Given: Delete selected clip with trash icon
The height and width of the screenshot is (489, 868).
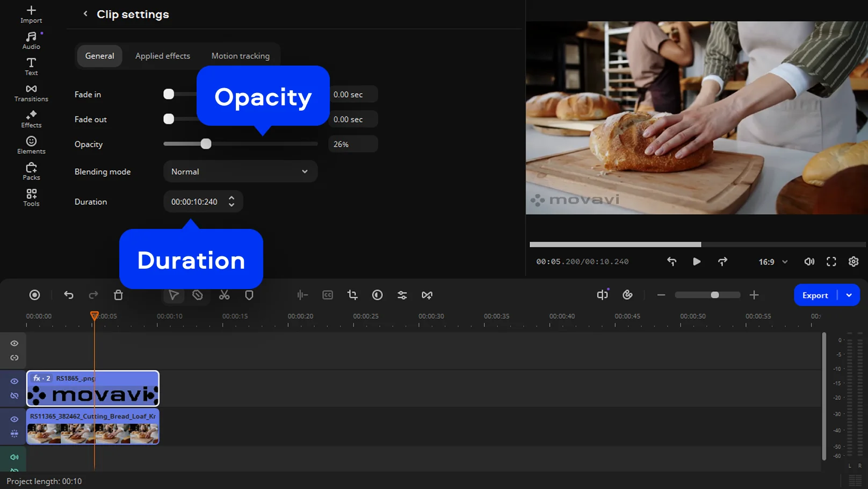Looking at the screenshot, I should point(118,295).
